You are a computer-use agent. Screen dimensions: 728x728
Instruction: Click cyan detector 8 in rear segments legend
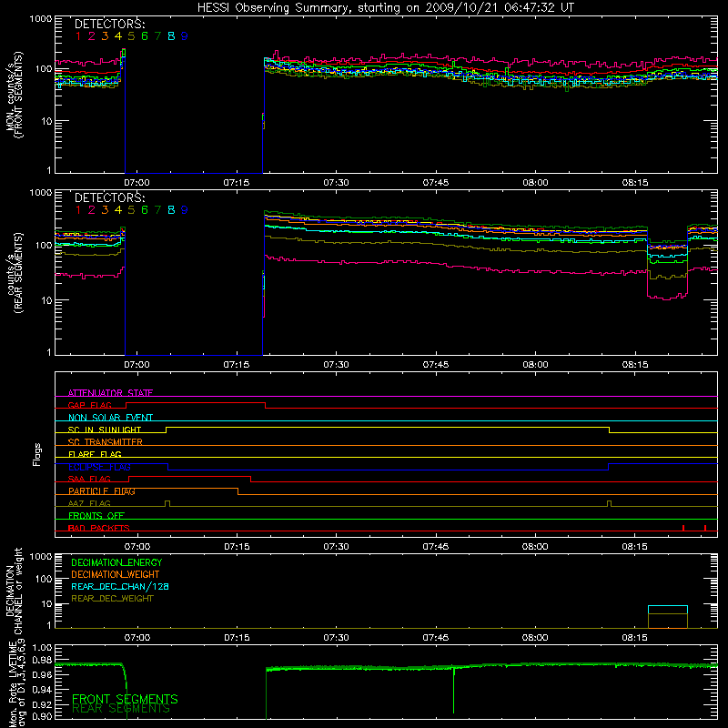click(171, 210)
